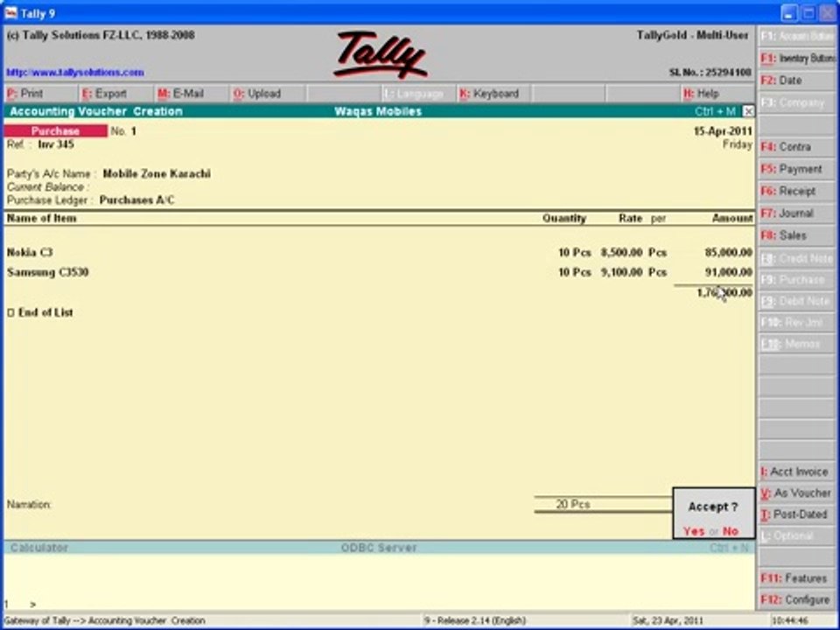The width and height of the screenshot is (840, 630).
Task: Click the Quantity column header
Action: (x=564, y=218)
